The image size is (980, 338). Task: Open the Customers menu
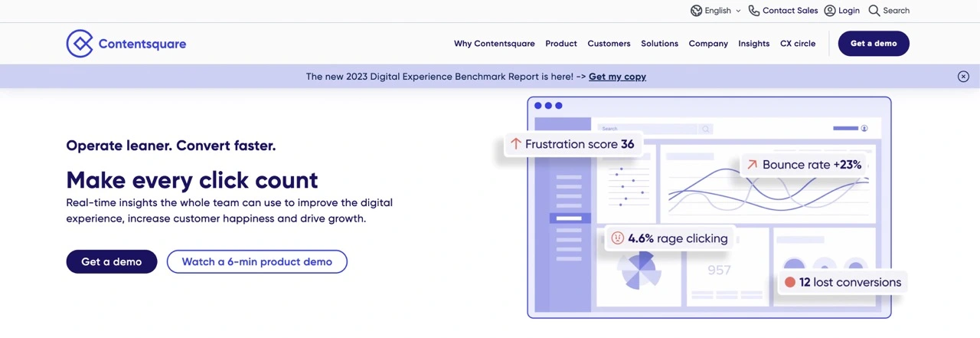pyautogui.click(x=609, y=44)
